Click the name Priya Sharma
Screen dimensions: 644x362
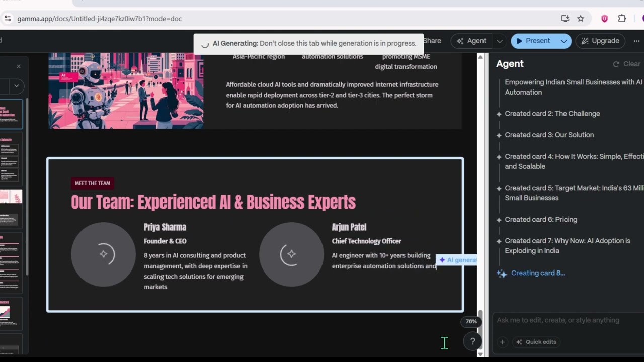point(165,227)
